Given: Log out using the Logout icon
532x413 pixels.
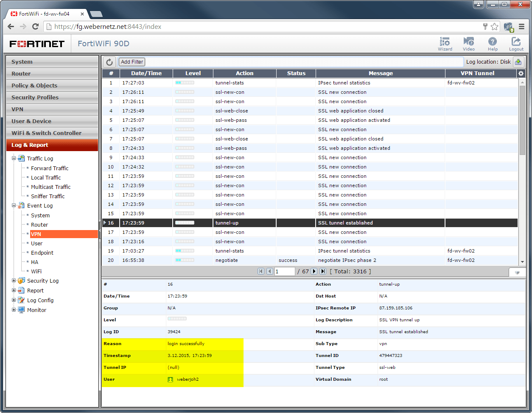Looking at the screenshot, I should [516, 43].
